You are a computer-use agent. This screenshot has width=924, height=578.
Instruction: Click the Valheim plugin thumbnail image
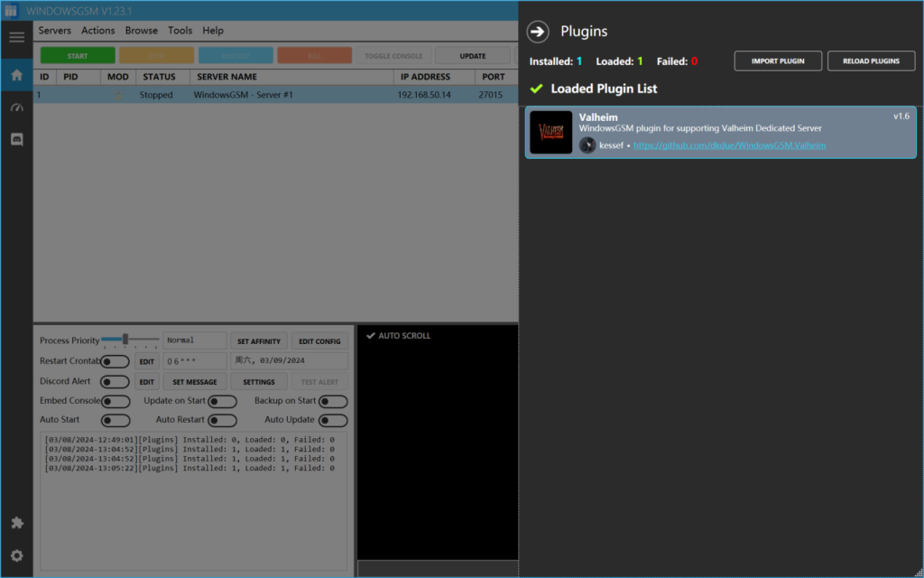550,132
